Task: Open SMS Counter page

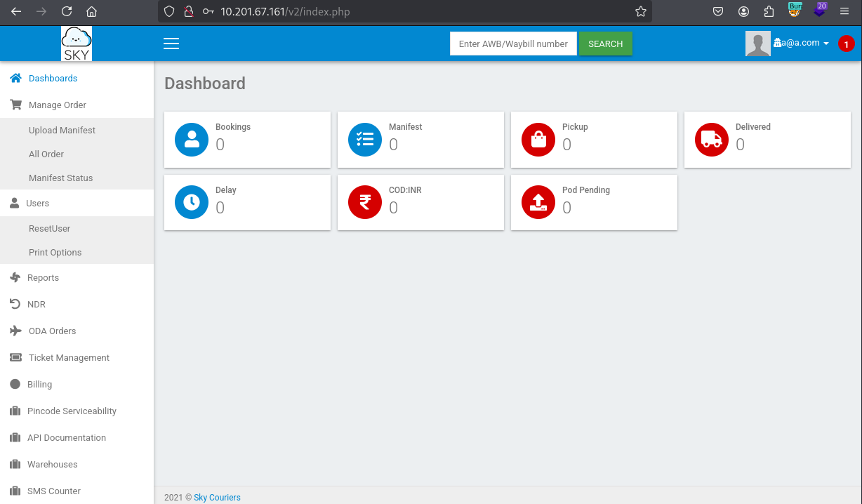Action: coord(77,491)
